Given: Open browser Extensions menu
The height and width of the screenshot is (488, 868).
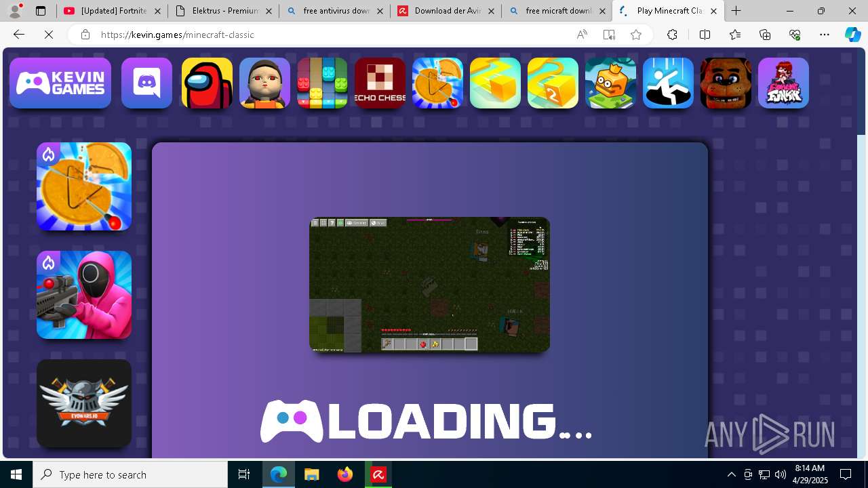Looking at the screenshot, I should tap(672, 35).
